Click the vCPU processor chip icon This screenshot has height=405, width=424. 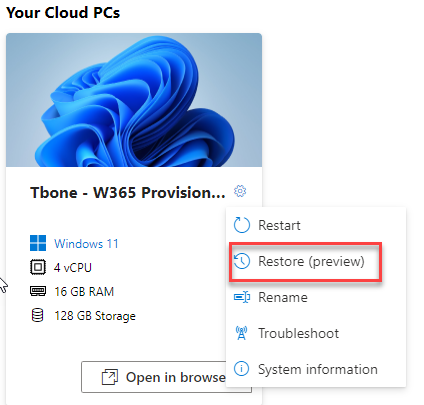[x=38, y=267]
